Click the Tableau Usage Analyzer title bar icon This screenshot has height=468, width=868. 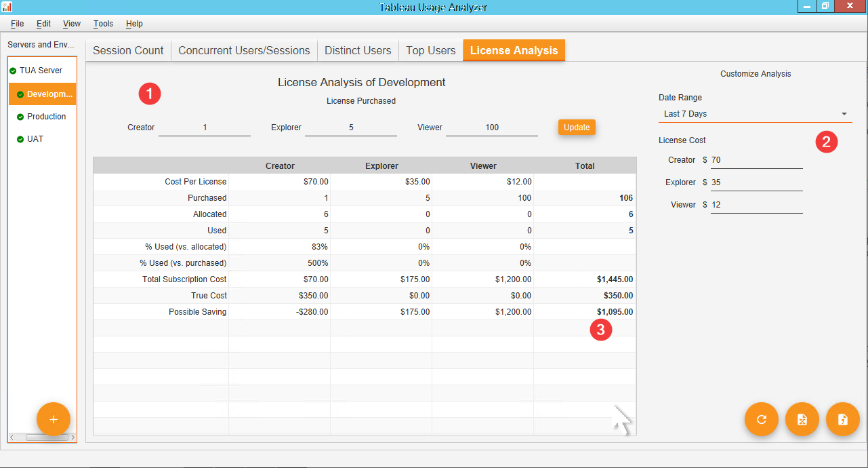point(7,7)
